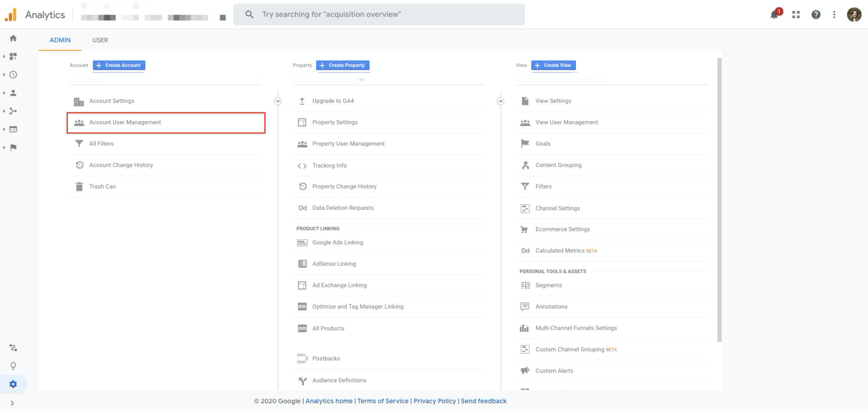Click the All Filters funnel icon

(x=79, y=144)
